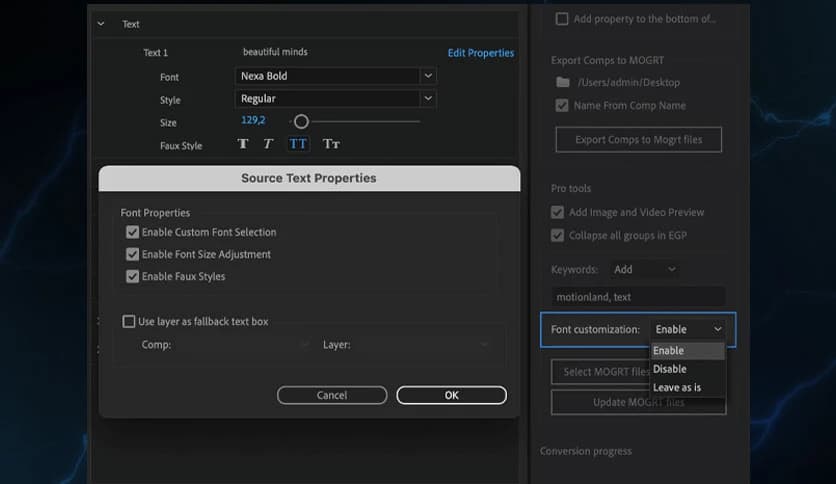
Task: Click the Text 1 label
Action: tap(155, 53)
